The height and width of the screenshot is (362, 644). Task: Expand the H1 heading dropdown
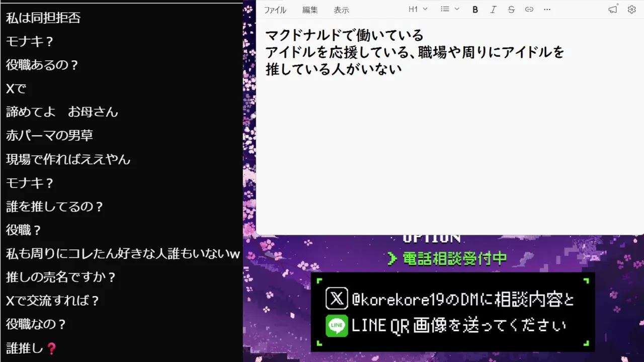pos(418,9)
